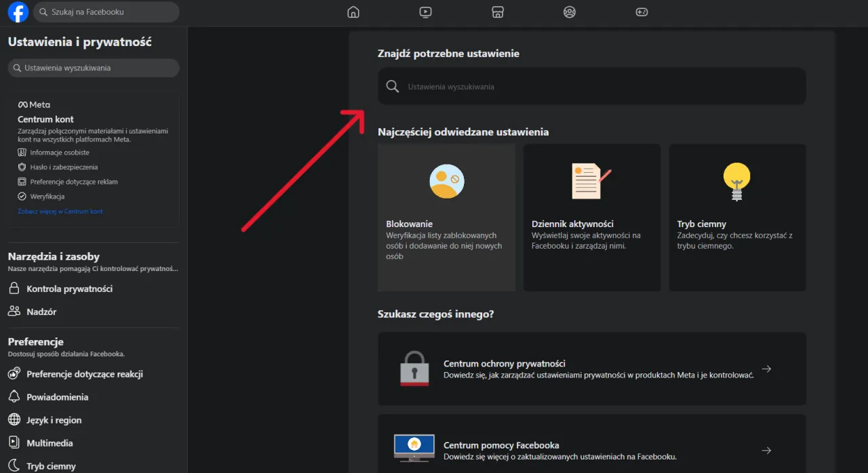Click the padlock icon by Centrum ochrony prywatności
This screenshot has height=473, width=868.
414,369
